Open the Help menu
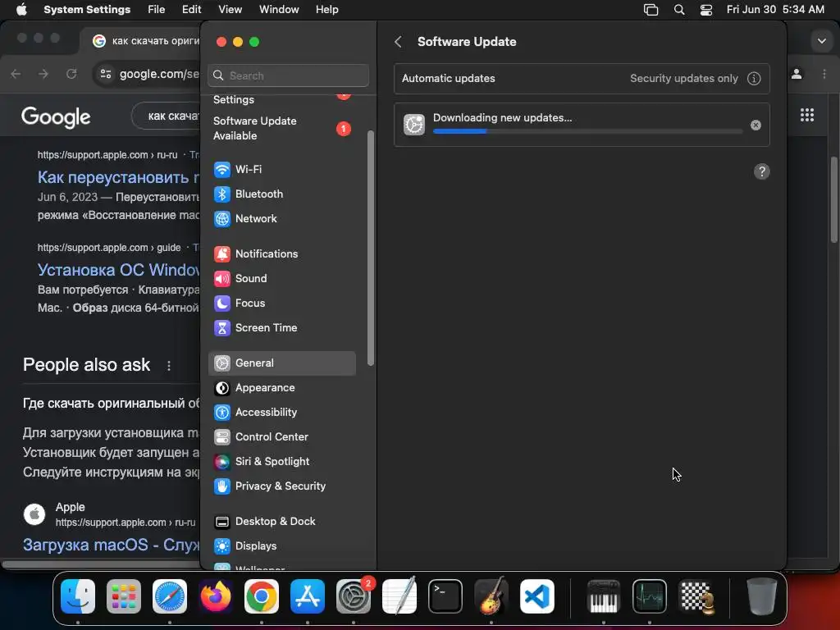840x630 pixels. [x=326, y=10]
